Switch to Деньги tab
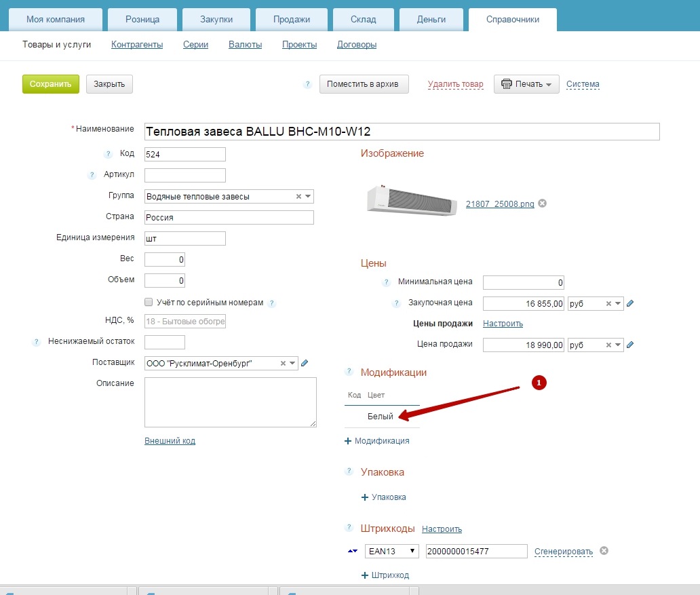Screen dimensions: 700x595 [431, 20]
